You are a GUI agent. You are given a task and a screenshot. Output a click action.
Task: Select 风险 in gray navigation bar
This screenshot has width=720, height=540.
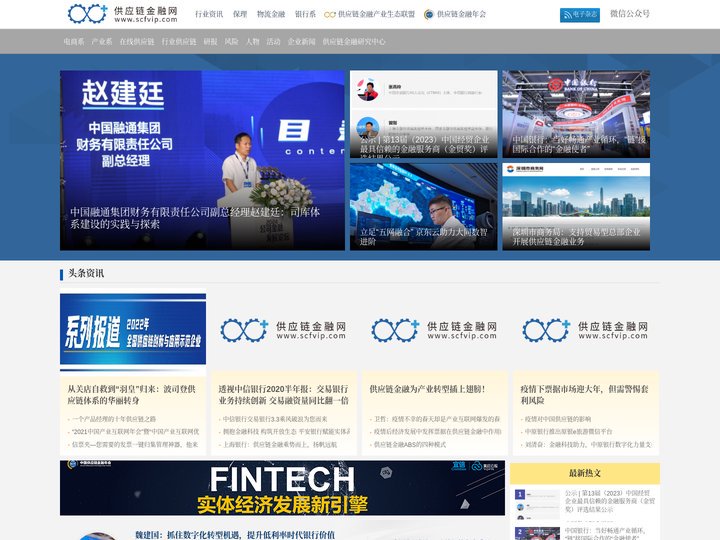pyautogui.click(x=231, y=41)
